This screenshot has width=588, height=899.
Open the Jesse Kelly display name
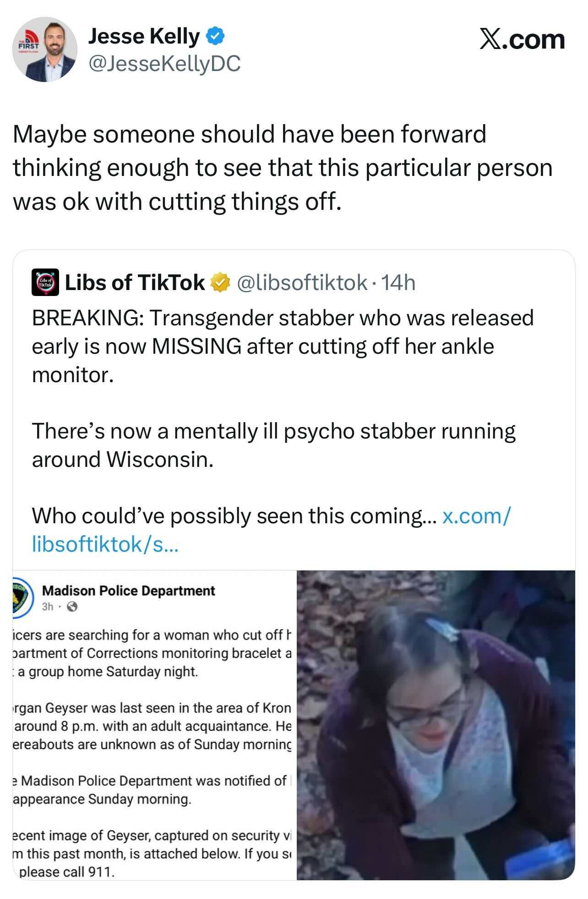point(144,37)
